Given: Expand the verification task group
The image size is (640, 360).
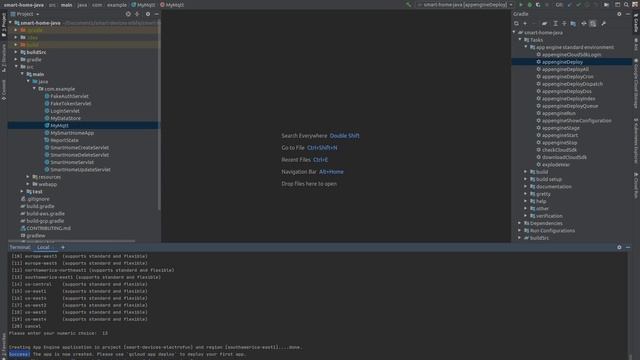Looking at the screenshot, I should (526, 216).
